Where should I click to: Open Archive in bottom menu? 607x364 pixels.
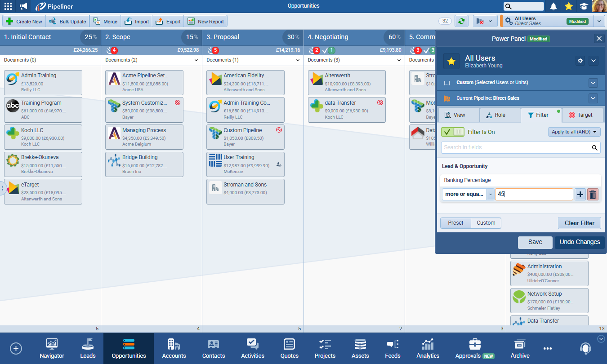pos(520,348)
